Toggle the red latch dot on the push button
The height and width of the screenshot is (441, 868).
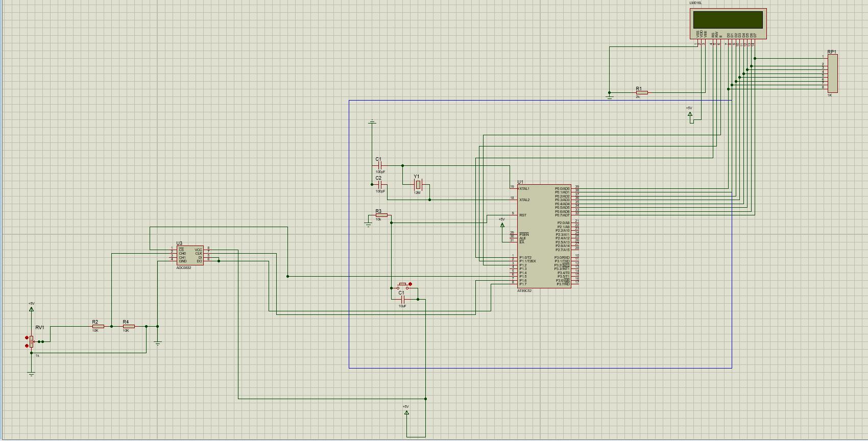tap(410, 284)
